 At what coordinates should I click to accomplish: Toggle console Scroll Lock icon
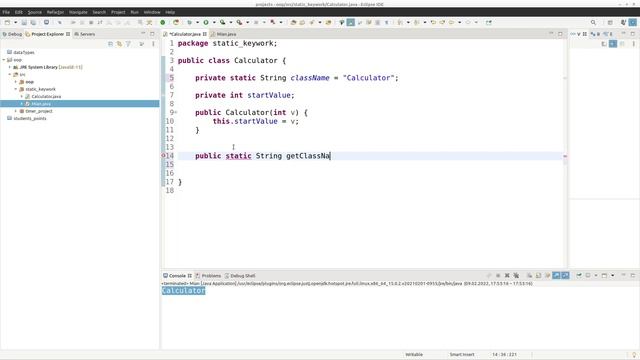[x=538, y=276]
